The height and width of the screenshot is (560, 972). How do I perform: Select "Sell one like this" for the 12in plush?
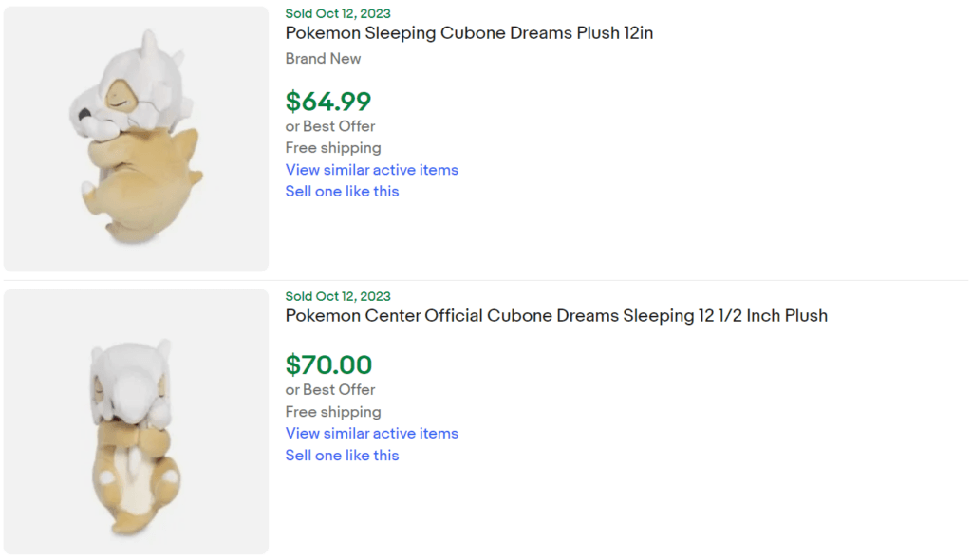tap(342, 191)
